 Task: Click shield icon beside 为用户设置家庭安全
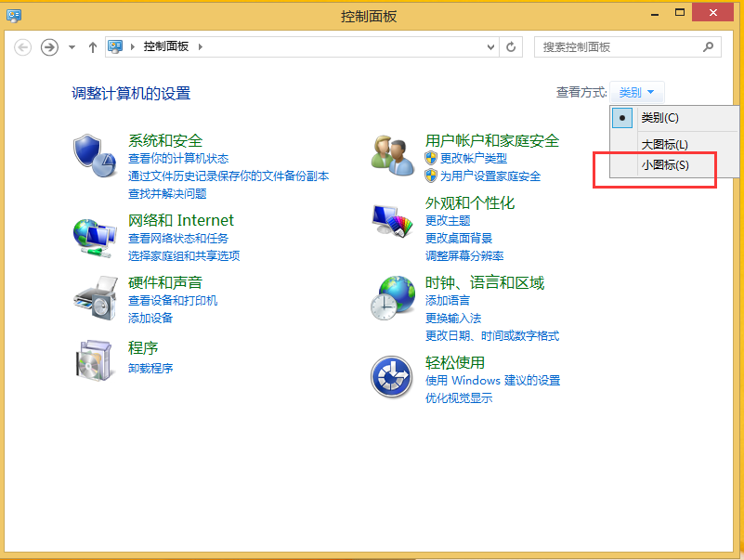tap(431, 176)
